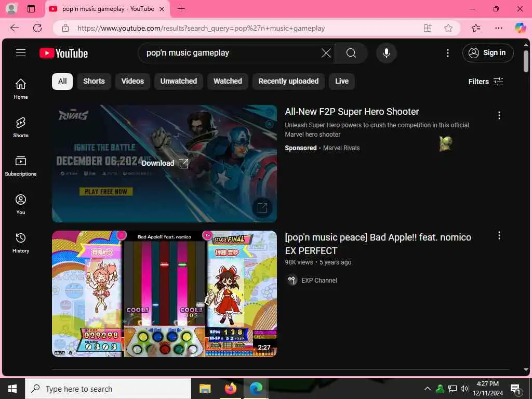Open Edge profile avatar icon
The width and height of the screenshot is (532, 399).
tap(11, 8)
